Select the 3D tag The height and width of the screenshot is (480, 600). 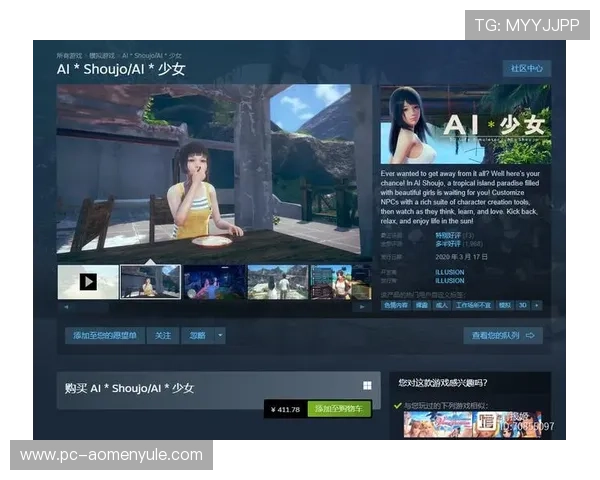tap(521, 304)
